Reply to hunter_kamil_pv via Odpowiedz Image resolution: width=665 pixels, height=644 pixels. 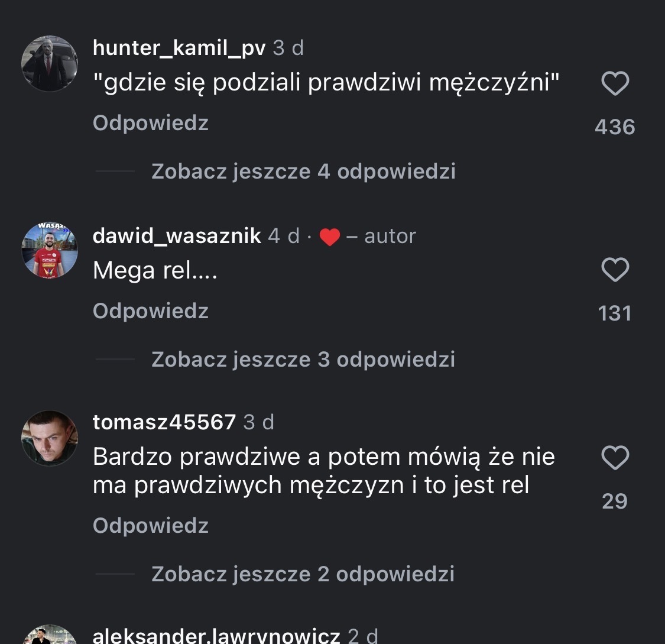point(151,123)
